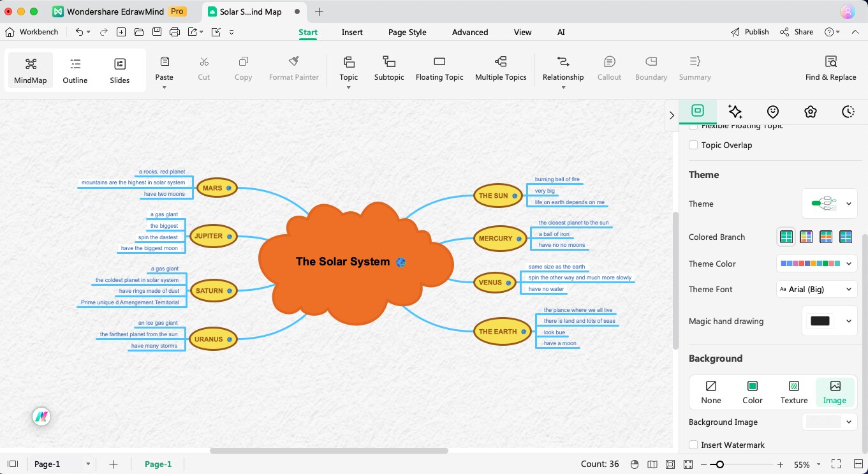868x474 pixels.
Task: Open the clipart badge panel tab
Action: pos(811,112)
